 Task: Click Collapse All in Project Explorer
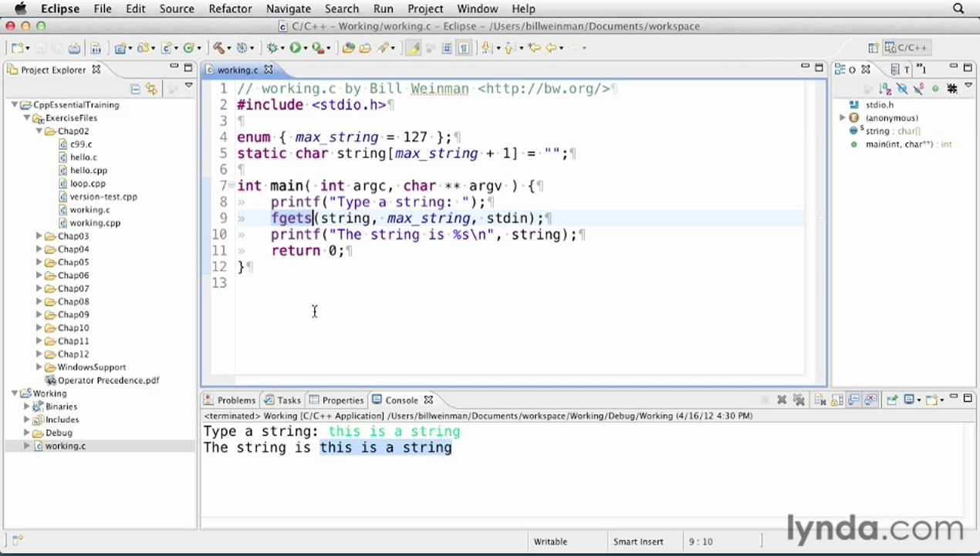click(135, 89)
